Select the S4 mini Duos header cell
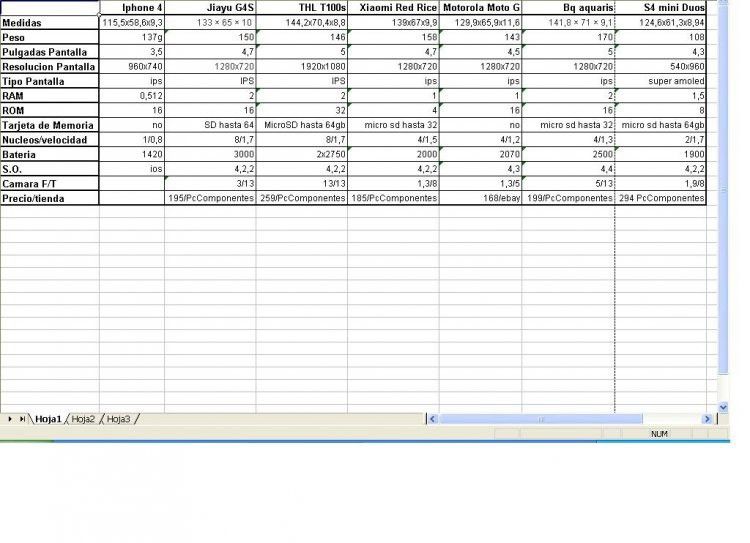 [x=661, y=8]
